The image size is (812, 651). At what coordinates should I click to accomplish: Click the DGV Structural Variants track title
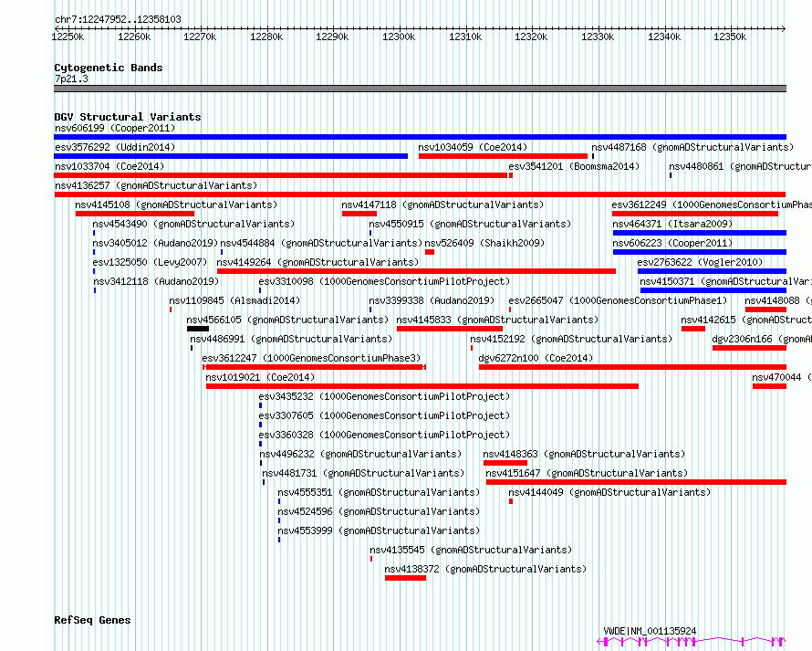coord(128,117)
